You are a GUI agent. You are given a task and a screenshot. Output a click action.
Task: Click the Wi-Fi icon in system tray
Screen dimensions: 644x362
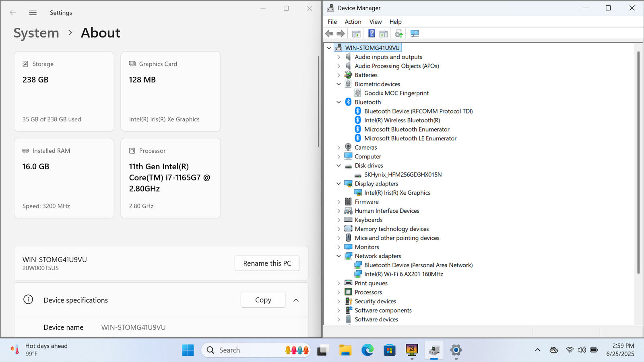570,350
